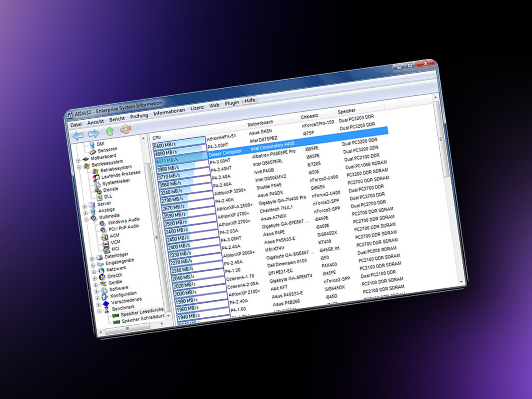Select the Sensoren chip icon
The width and height of the screenshot is (532, 399).
point(93,152)
